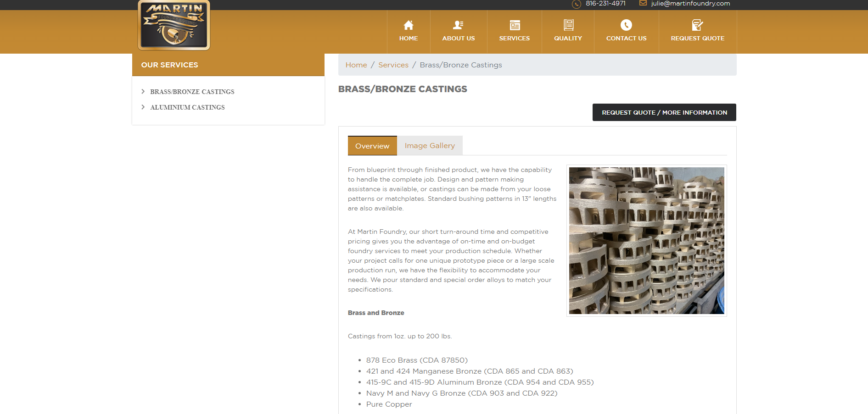Switch to the Image Gallery tab
Screen dimensions: 868x414
click(430, 145)
